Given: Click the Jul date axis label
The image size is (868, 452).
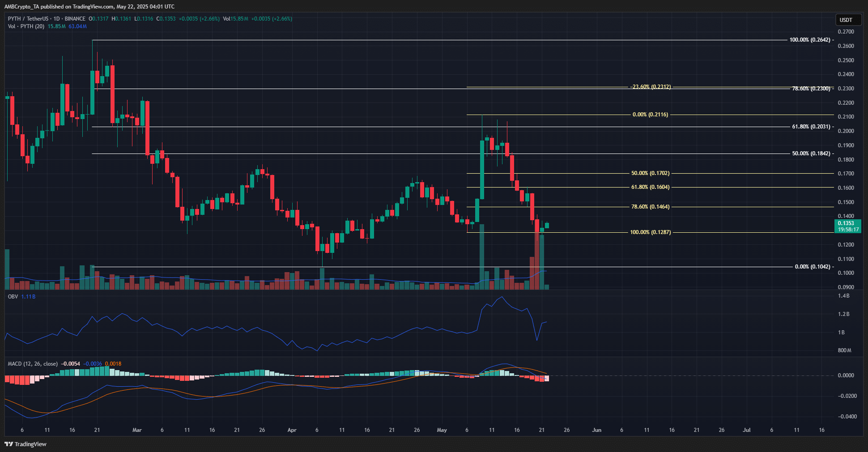Looking at the screenshot, I should click(x=746, y=430).
